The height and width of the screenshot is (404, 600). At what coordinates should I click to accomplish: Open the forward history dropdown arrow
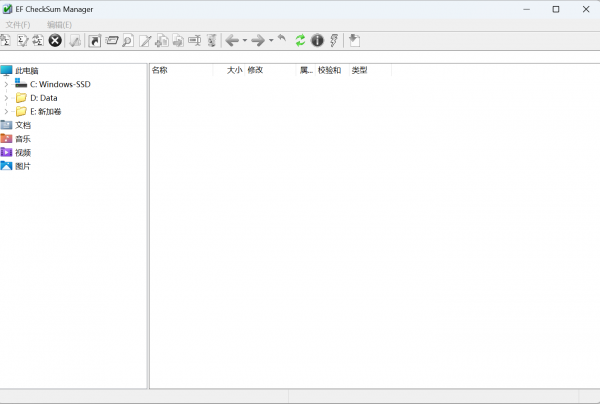click(x=271, y=40)
